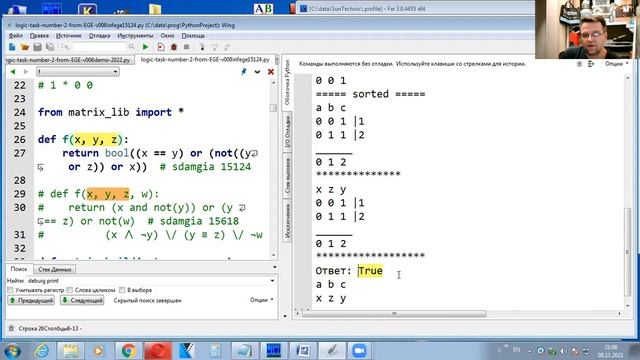The height and width of the screenshot is (360, 640).
Task: Click the Step Into toolbar icon
Action: (x=202, y=47)
